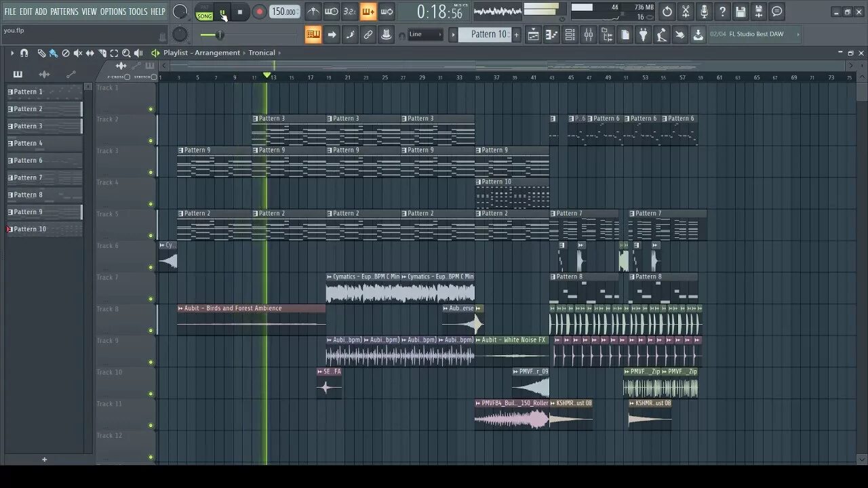The width and height of the screenshot is (868, 488).
Task: Select Pattern 7 in the picker list
Action: (x=45, y=178)
